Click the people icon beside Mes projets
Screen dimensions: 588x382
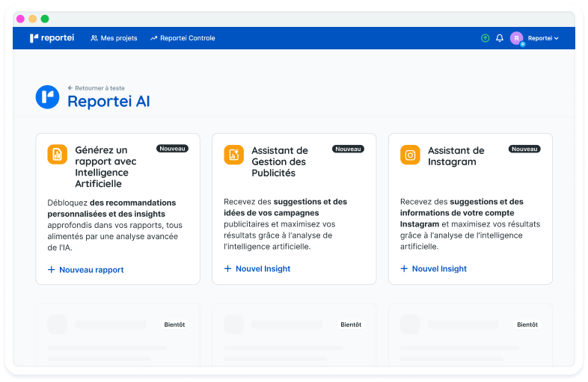[x=94, y=38]
